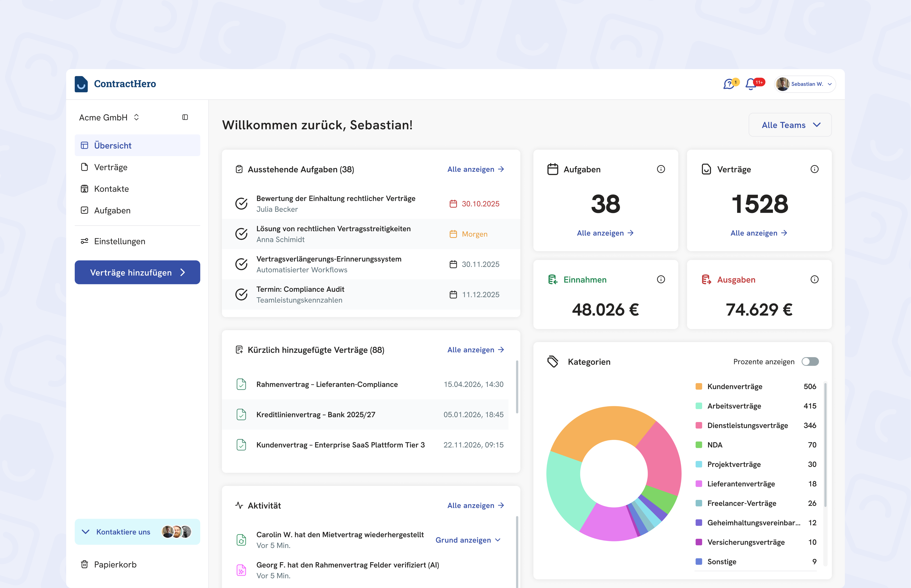Click the Papierkorb trash icon
This screenshot has width=911, height=588.
(84, 564)
